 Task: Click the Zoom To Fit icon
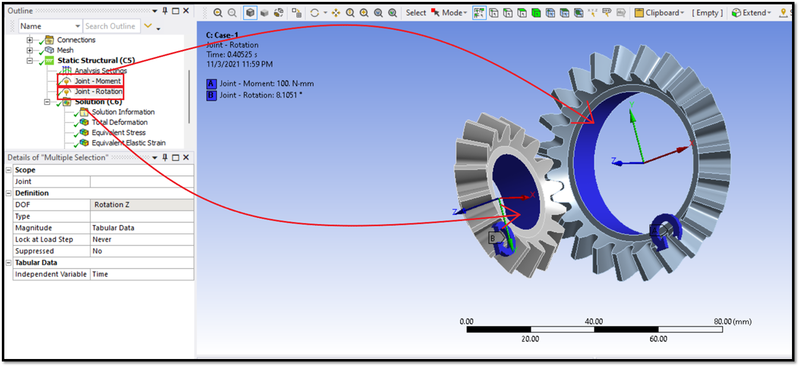pos(379,13)
